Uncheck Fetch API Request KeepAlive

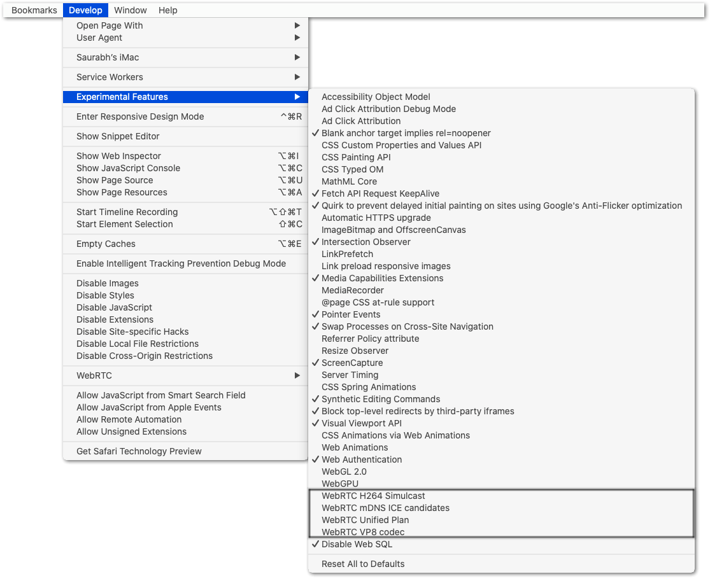(x=501, y=193)
